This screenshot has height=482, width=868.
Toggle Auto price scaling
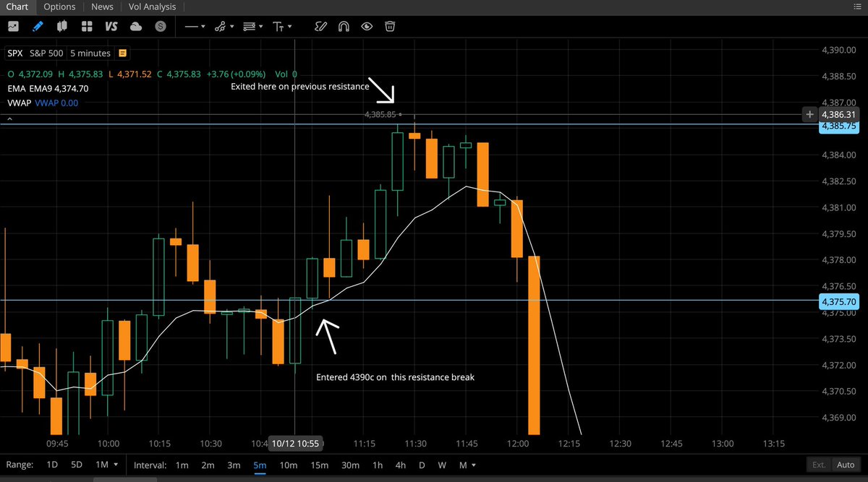[845, 465]
